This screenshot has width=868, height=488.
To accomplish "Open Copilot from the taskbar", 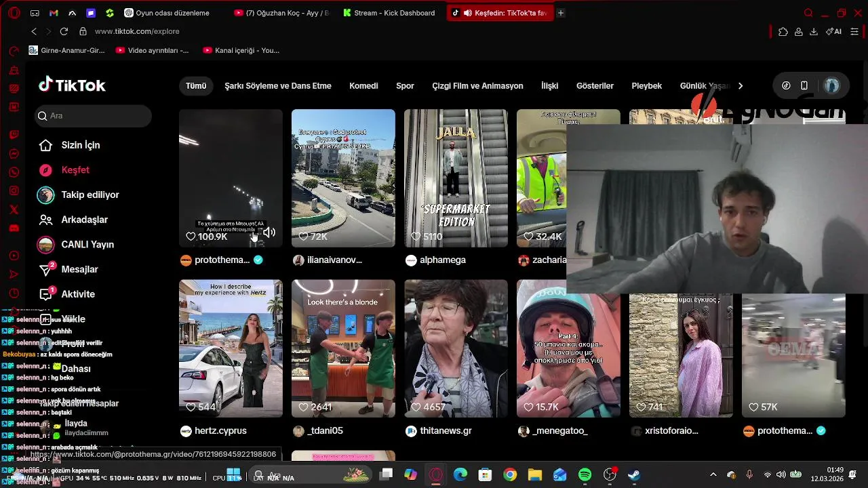I will 411,475.
